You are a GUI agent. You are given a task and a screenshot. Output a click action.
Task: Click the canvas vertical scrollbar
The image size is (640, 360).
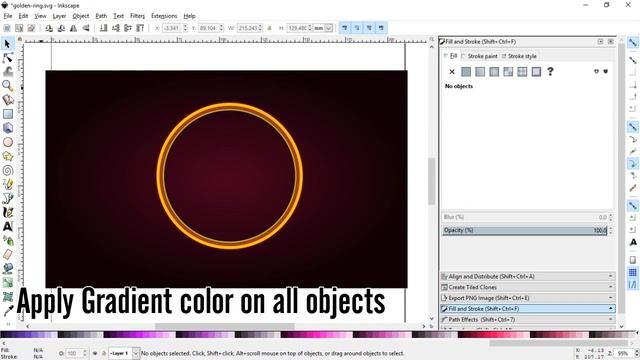click(431, 181)
